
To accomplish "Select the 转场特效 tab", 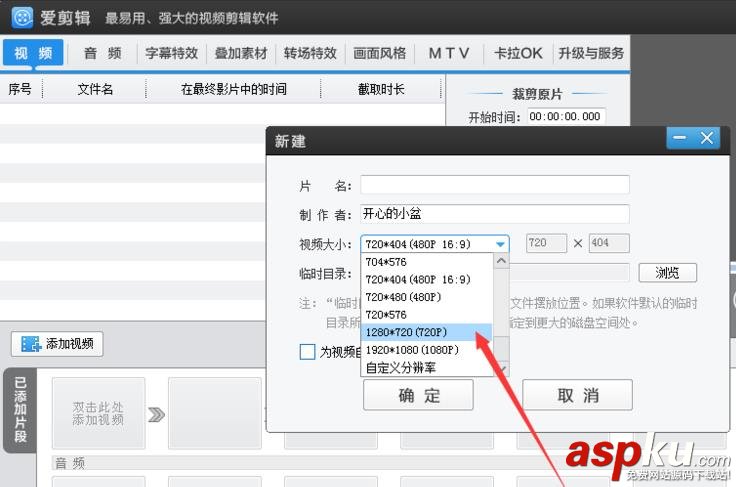I will tap(310, 53).
